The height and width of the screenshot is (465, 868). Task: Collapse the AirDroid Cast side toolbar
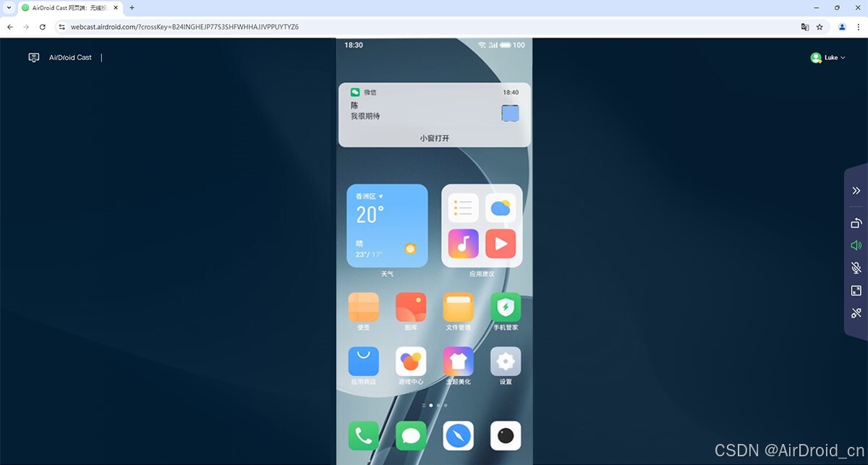click(x=856, y=191)
